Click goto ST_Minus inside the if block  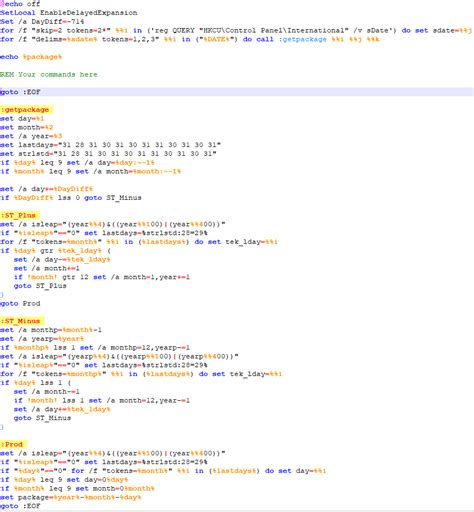tap(42, 418)
